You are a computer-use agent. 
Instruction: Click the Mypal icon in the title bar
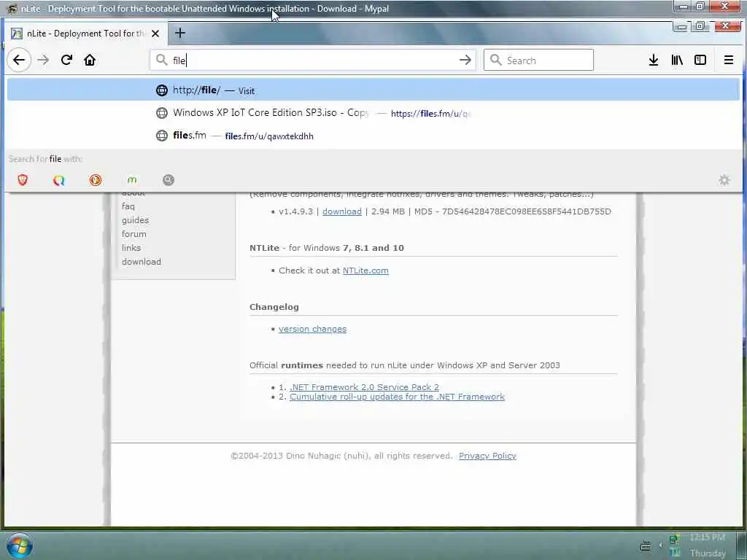[12, 9]
